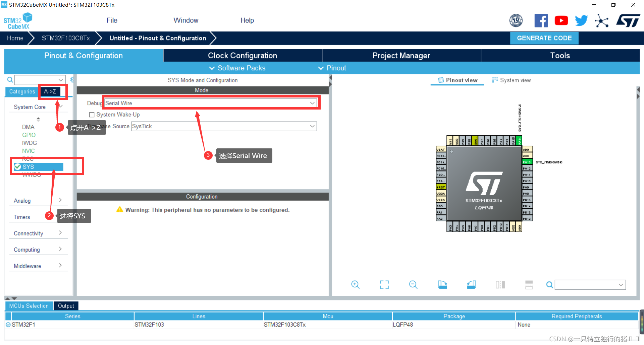Open the Software Packs dropdown
The image size is (644, 345).
(x=237, y=68)
